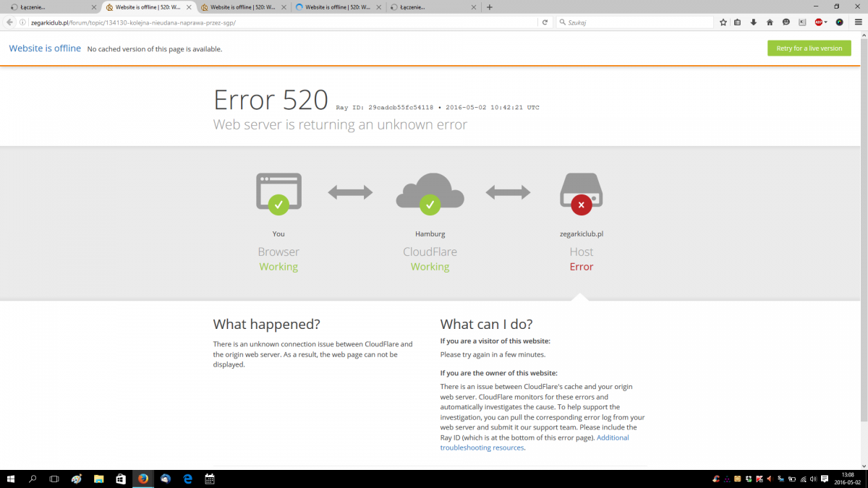The image size is (868, 488).
Task: Click the browser window status icon with green check
Action: 278,193
